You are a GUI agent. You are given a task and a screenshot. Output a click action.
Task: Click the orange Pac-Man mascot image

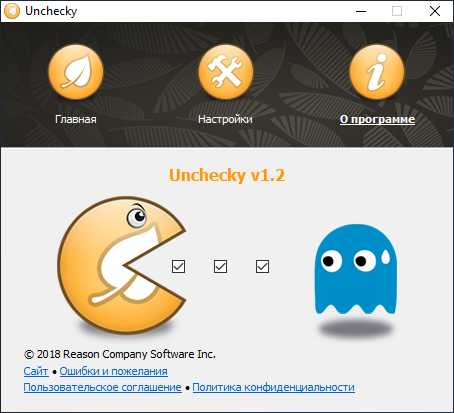(x=121, y=265)
